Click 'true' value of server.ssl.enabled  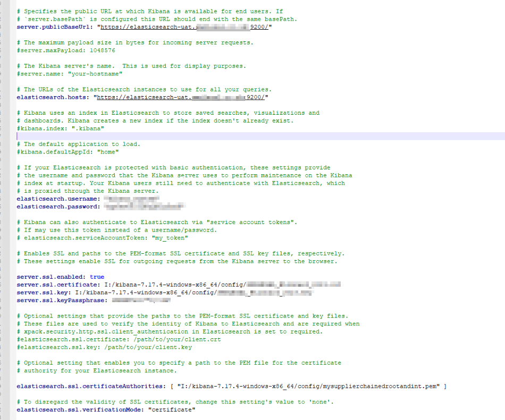(x=97, y=277)
